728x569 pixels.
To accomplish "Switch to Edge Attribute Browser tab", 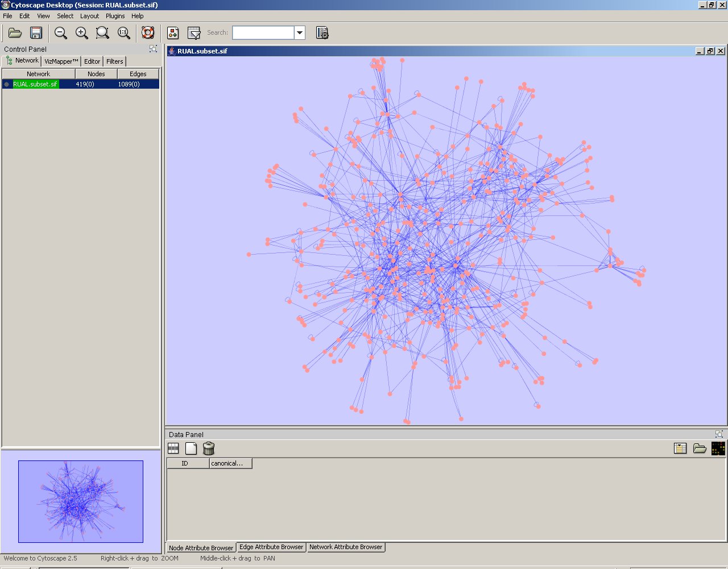I will (x=271, y=547).
